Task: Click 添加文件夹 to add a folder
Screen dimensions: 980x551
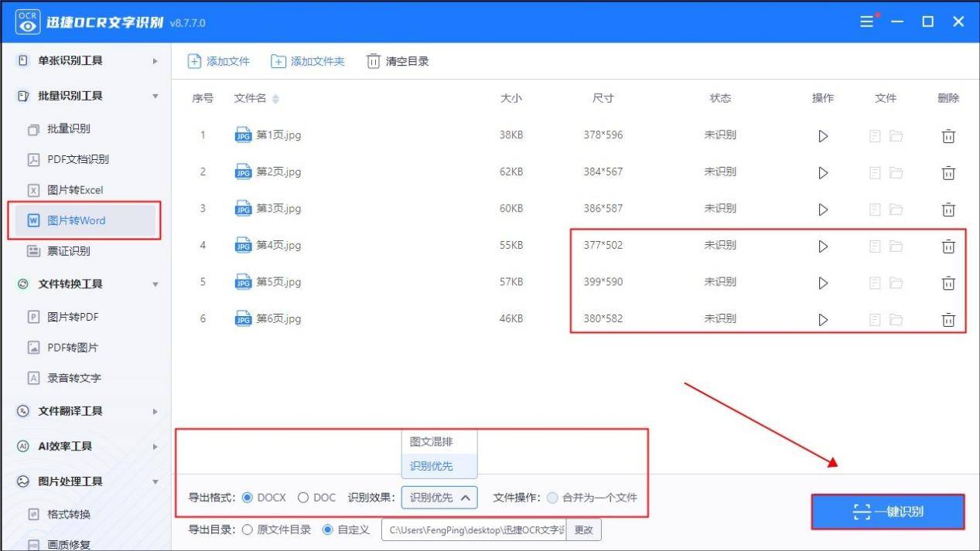Action: pos(308,61)
